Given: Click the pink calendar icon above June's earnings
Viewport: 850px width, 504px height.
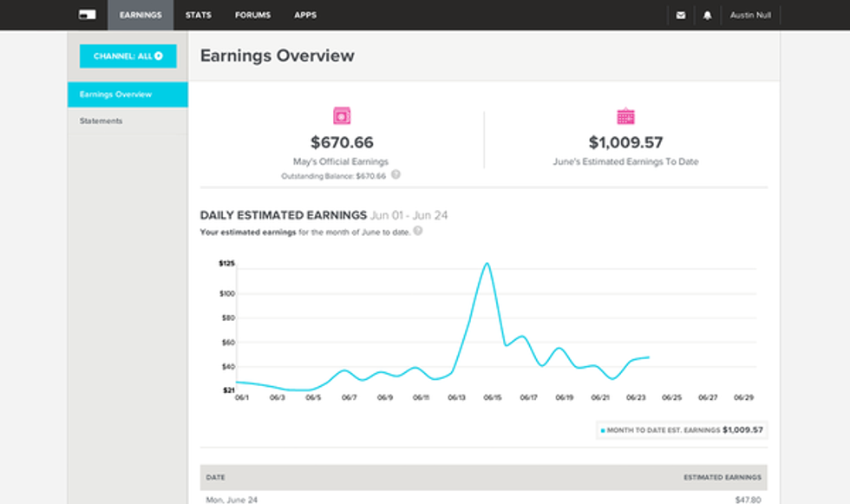Looking at the screenshot, I should coord(625,116).
